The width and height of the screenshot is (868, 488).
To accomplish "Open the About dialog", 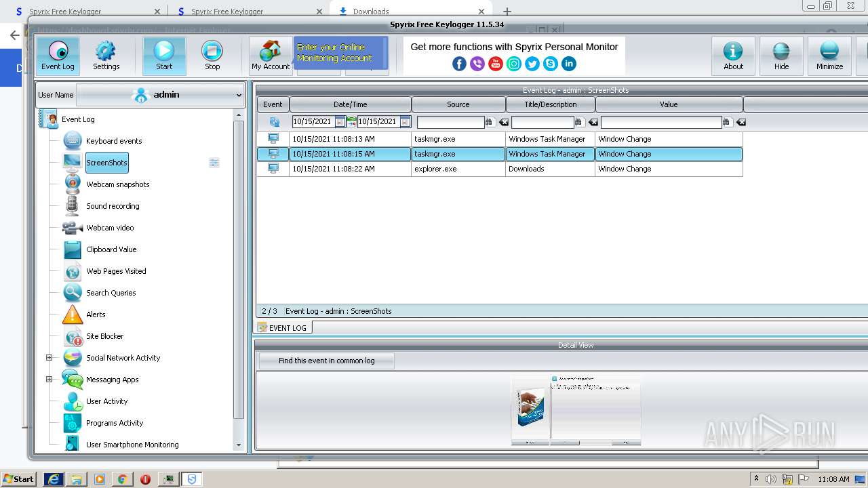I will click(733, 56).
